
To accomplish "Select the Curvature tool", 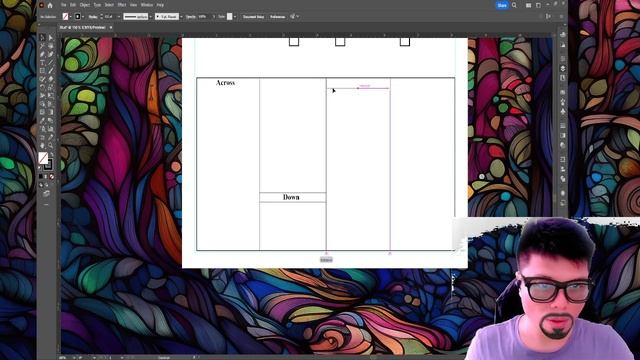I will point(51,54).
